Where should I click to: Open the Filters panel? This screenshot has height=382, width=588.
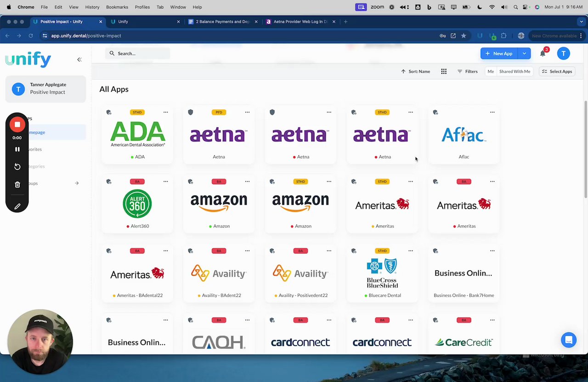click(467, 71)
